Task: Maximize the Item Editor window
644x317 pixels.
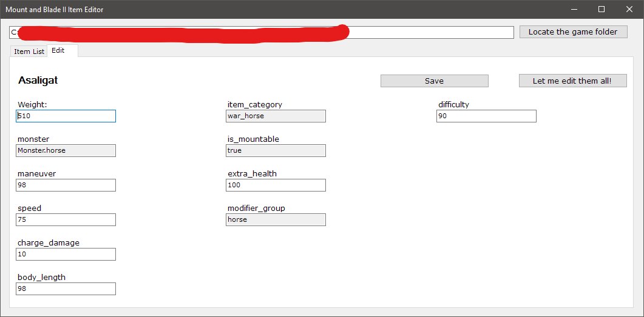Action: 601,9
